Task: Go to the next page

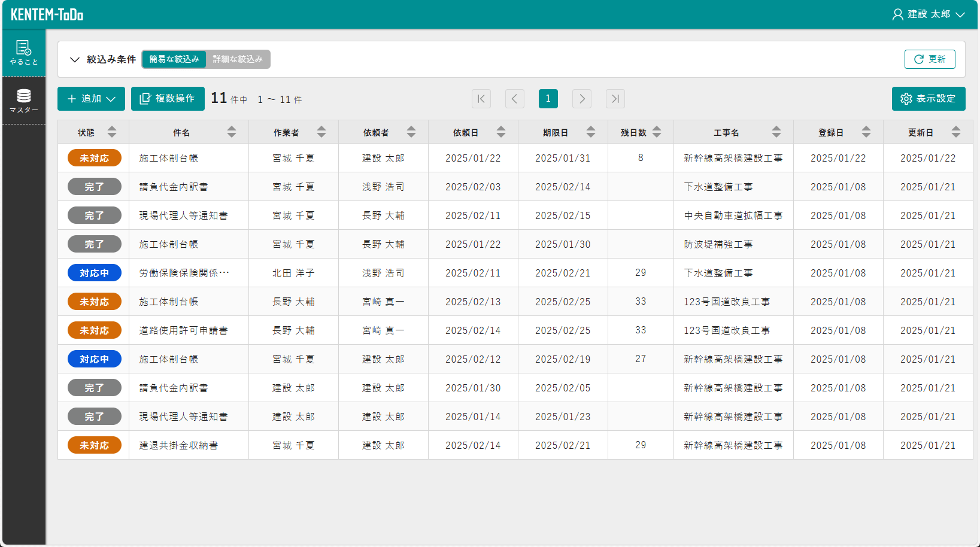Action: point(582,99)
